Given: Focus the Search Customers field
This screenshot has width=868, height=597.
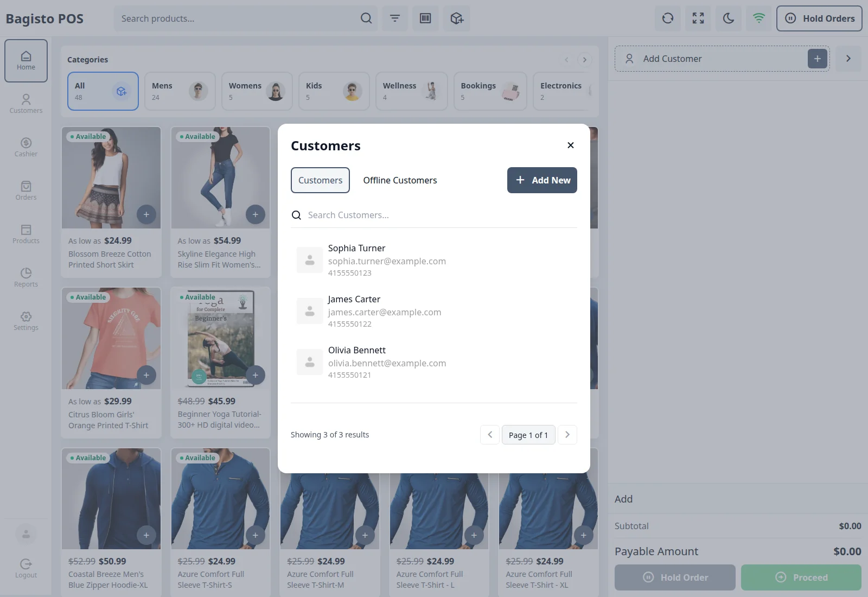Looking at the screenshot, I should 434,215.
